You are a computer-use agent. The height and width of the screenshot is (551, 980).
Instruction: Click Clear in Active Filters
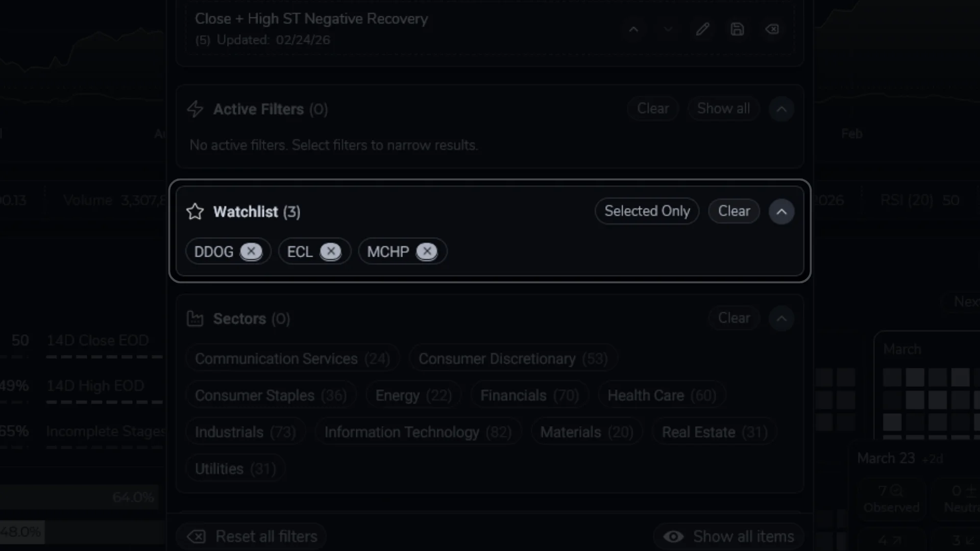(x=652, y=108)
